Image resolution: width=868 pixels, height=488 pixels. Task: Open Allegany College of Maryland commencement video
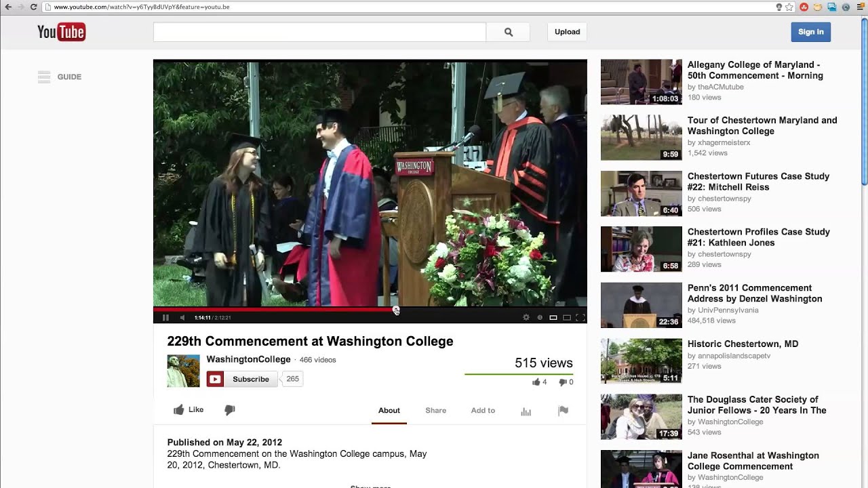(x=755, y=70)
